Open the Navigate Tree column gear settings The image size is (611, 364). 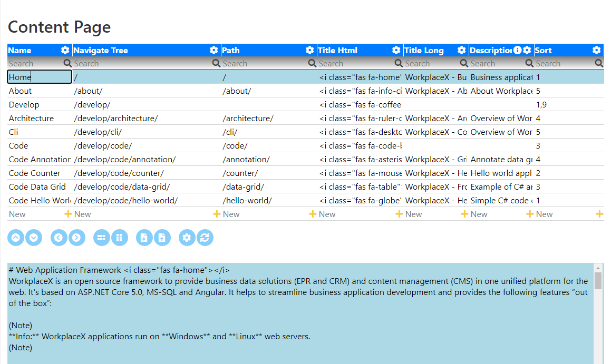(214, 50)
